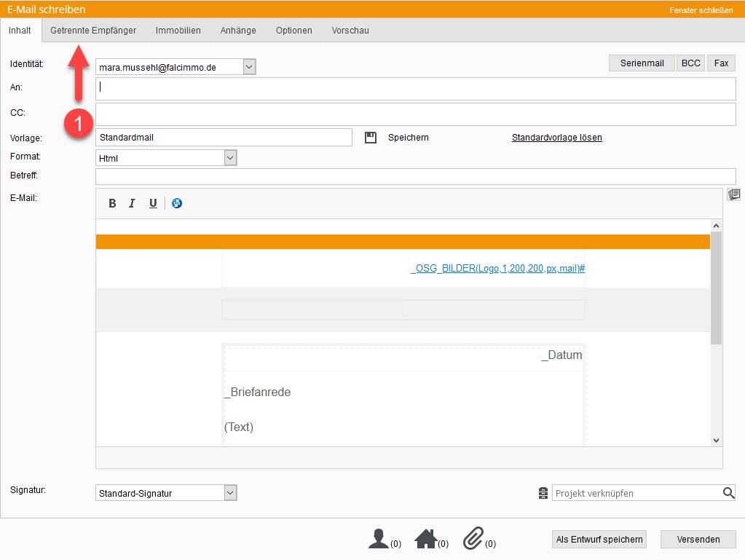This screenshot has width=745, height=560.
Task: Click the house property icon
Action: tap(425, 539)
